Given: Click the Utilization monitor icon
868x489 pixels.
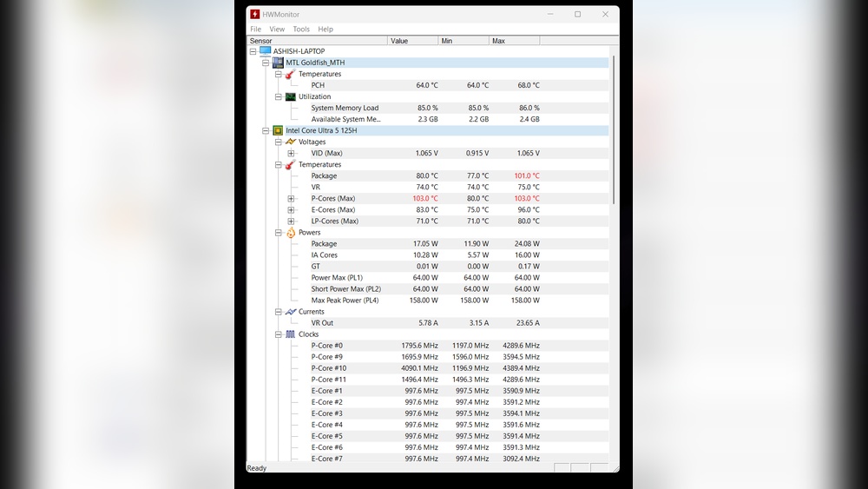Looking at the screenshot, I should 291,96.
